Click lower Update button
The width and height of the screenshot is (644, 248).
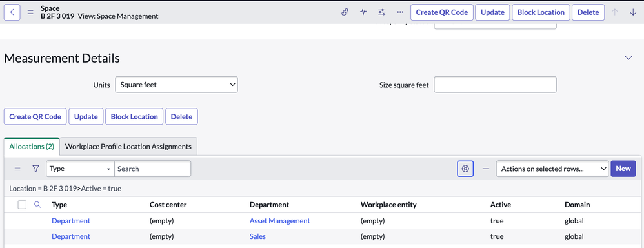click(x=86, y=116)
